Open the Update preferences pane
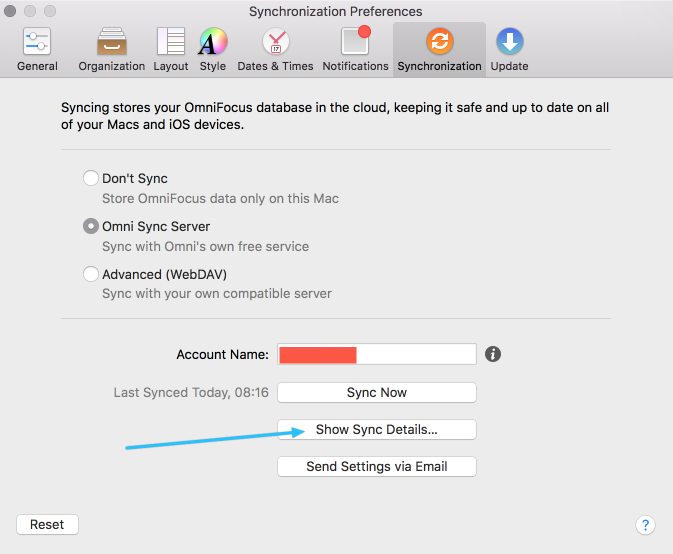 509,49
